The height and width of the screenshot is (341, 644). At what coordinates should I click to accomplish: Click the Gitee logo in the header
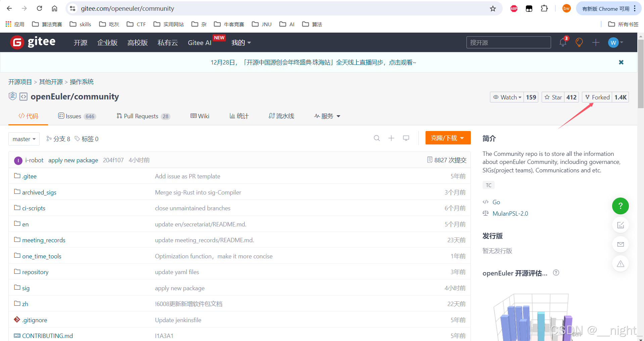click(33, 42)
